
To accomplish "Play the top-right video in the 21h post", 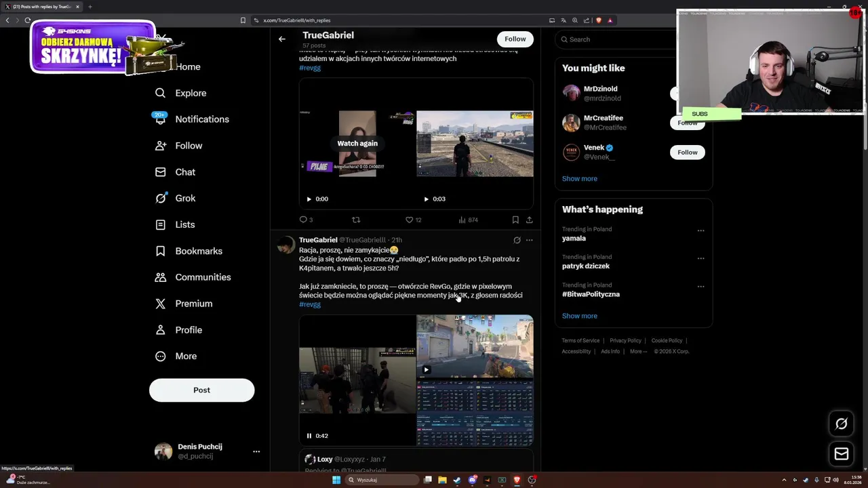I will (x=426, y=370).
